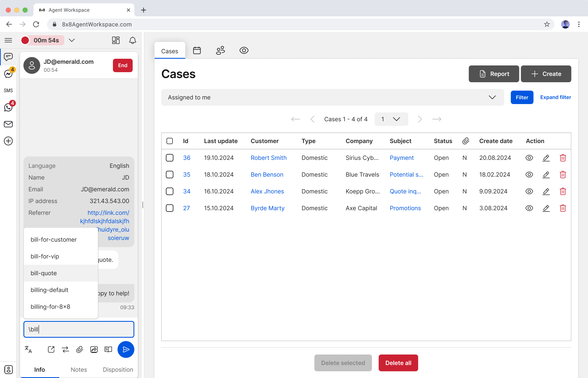Switch to the Notes tab
Screen dimensions: 588x378
[79, 369]
